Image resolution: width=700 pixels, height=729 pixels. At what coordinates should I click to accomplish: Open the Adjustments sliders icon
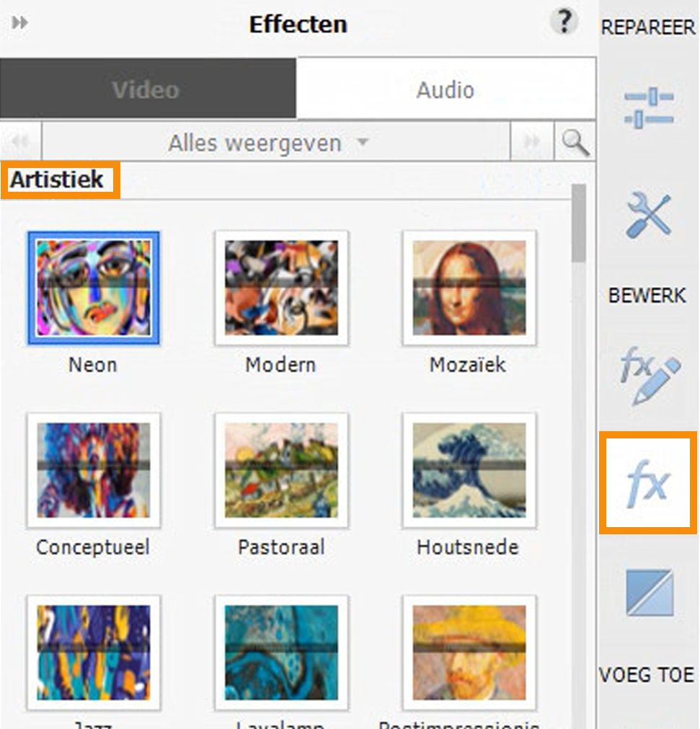tap(649, 107)
